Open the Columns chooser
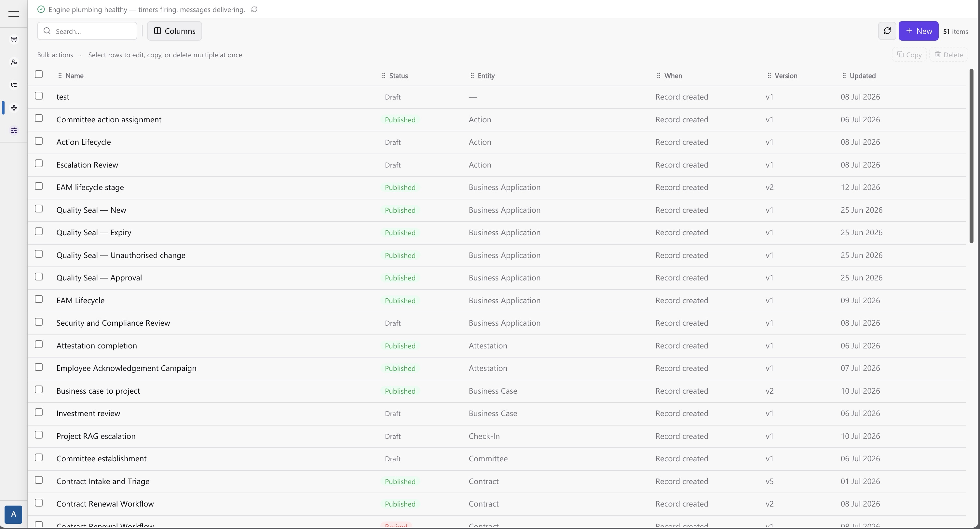The image size is (980, 529). click(175, 31)
